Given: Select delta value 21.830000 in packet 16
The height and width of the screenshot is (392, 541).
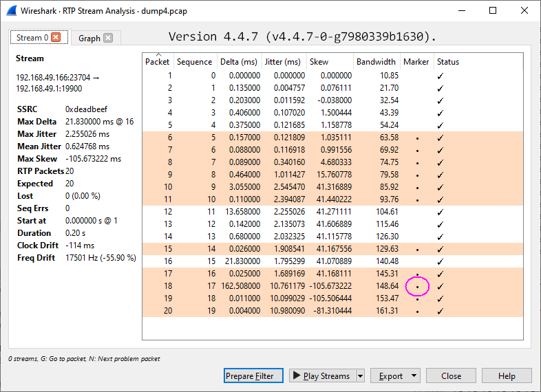Looking at the screenshot, I should 242,261.
